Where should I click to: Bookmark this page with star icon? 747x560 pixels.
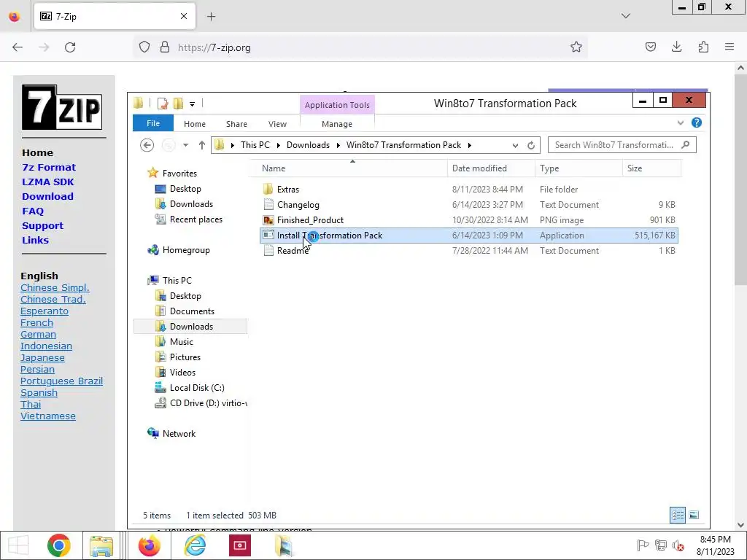pos(576,47)
